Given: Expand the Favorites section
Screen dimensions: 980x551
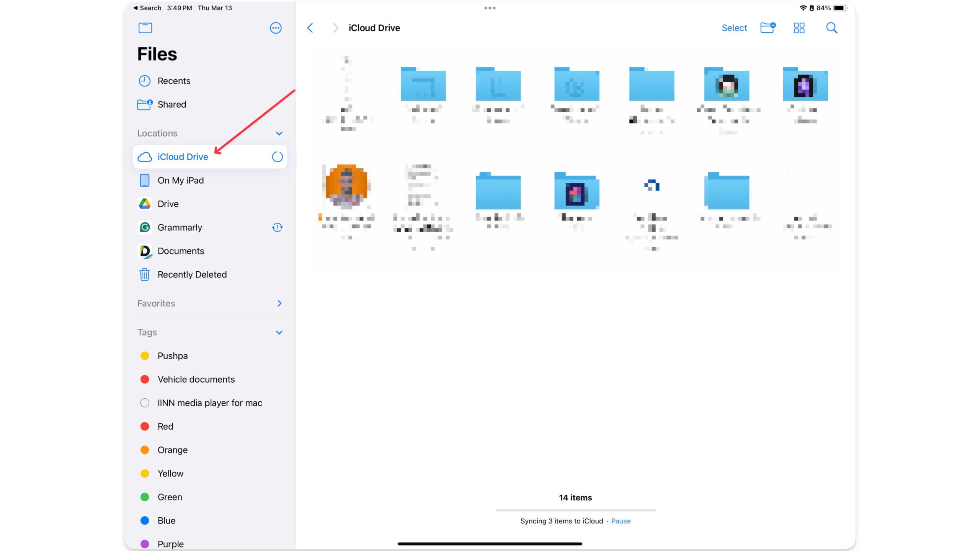Looking at the screenshot, I should click(x=279, y=303).
